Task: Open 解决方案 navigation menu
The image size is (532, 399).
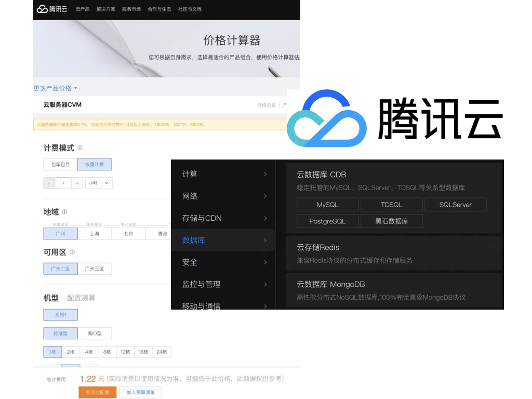Action: coord(106,9)
